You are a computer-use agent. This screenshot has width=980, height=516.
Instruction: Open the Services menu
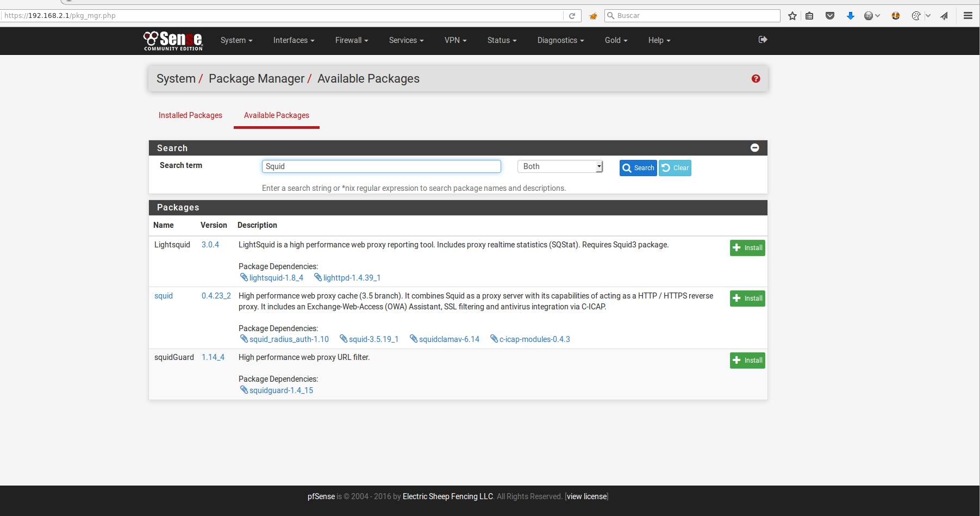coord(406,40)
